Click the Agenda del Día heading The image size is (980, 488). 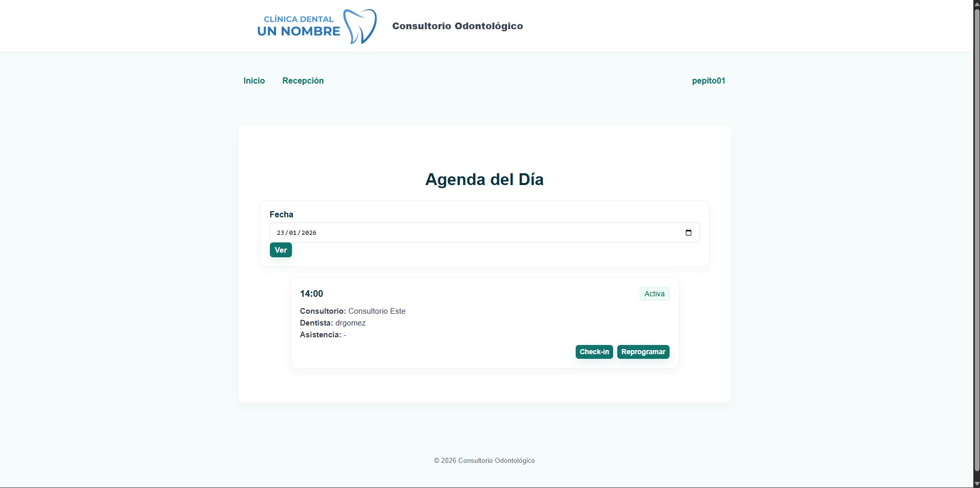[484, 179]
